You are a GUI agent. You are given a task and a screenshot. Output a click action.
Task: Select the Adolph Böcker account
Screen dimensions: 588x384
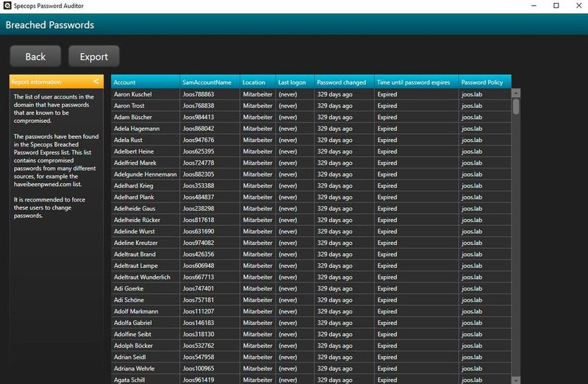pos(133,346)
